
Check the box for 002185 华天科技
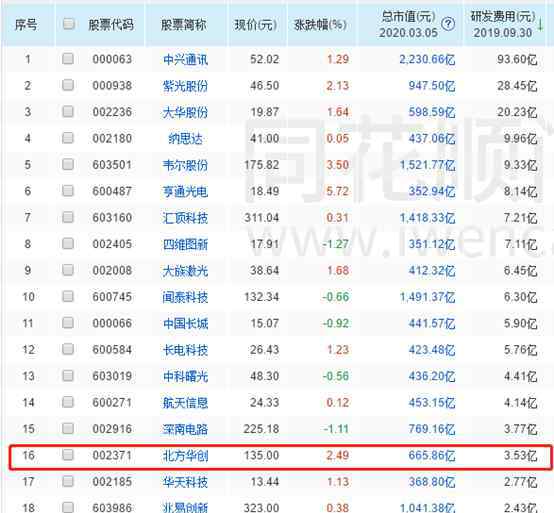tap(67, 481)
